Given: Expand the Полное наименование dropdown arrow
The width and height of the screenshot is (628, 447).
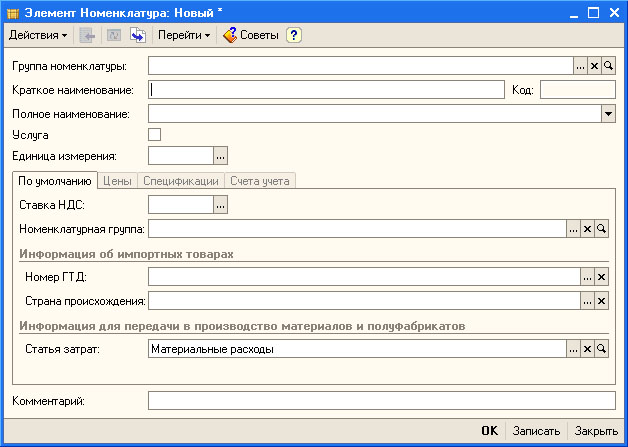Looking at the screenshot, I should tap(608, 114).
